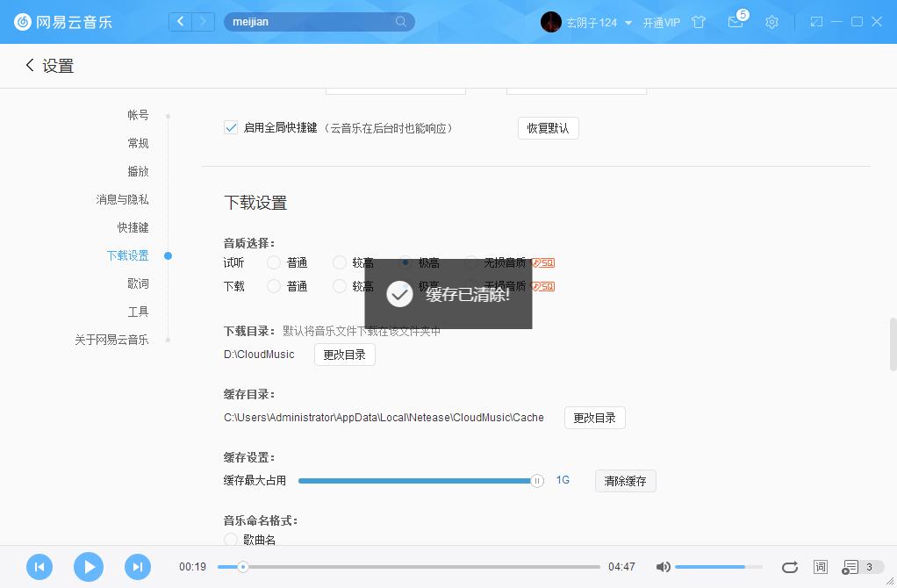Select 普通 quality for 试听
This screenshot has width=897, height=588.
(274, 262)
